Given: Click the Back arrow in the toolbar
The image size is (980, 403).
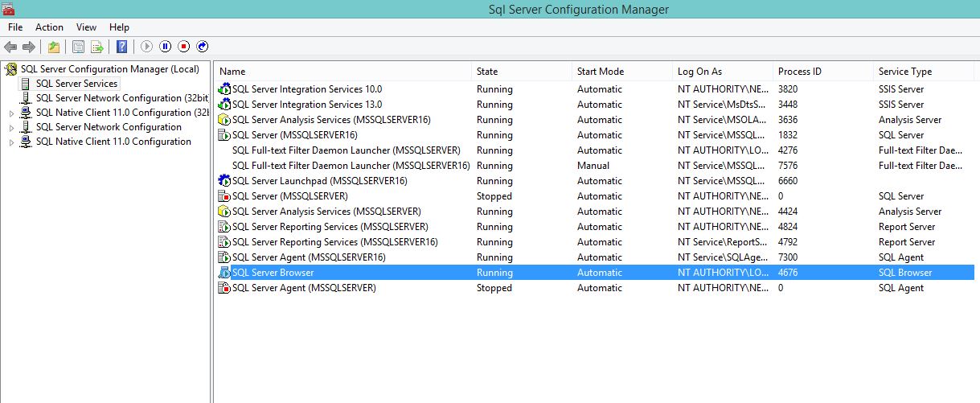Looking at the screenshot, I should click(11, 47).
